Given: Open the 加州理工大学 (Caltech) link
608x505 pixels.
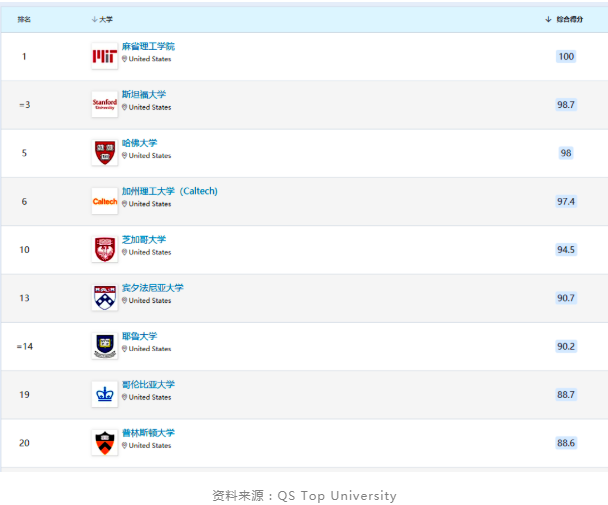Looking at the screenshot, I should [x=169, y=191].
